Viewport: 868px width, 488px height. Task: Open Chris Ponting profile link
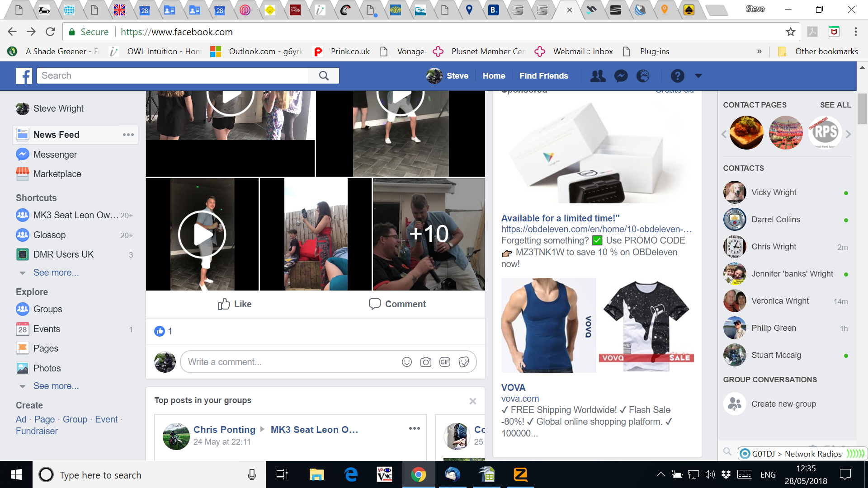[x=224, y=430]
